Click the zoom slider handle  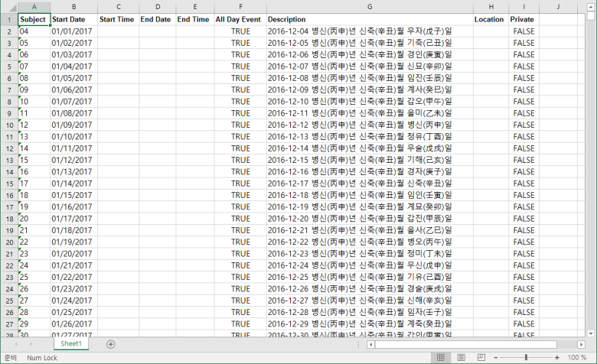click(x=526, y=358)
